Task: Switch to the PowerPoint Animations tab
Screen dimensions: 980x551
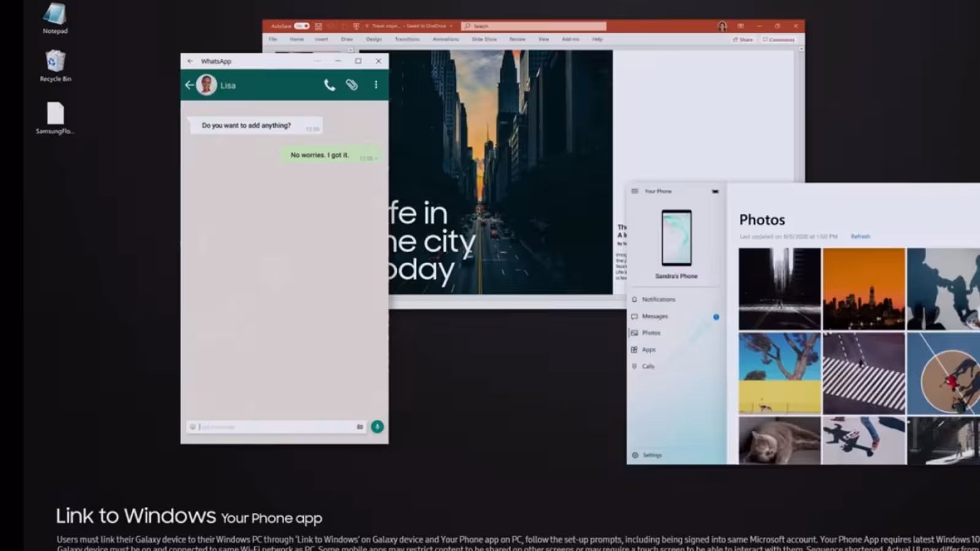Action: (446, 39)
